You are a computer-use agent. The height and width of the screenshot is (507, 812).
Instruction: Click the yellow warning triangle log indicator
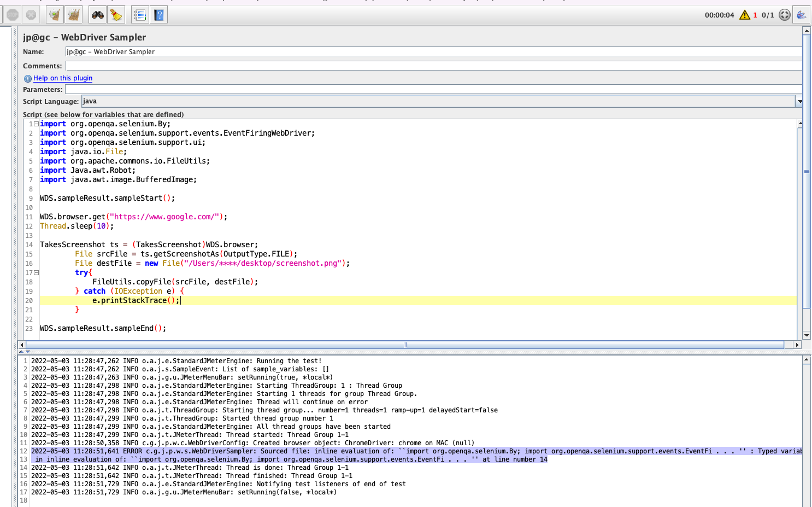[745, 15]
